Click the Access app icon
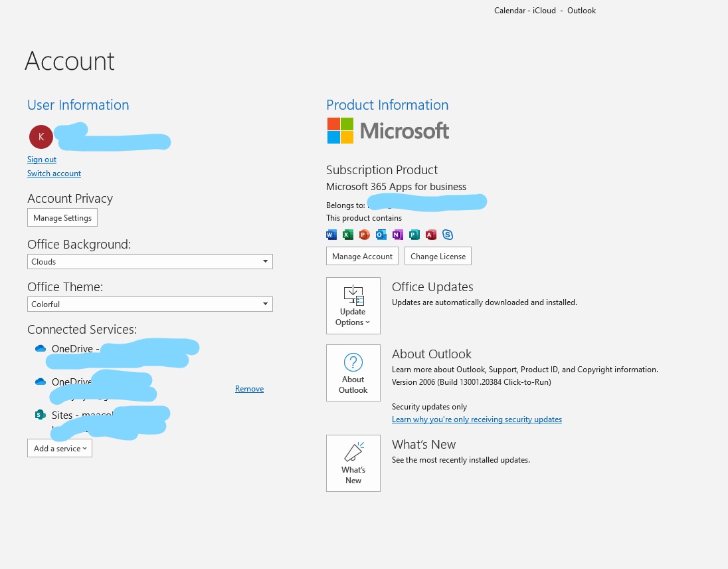This screenshot has width=728, height=569. click(x=431, y=235)
